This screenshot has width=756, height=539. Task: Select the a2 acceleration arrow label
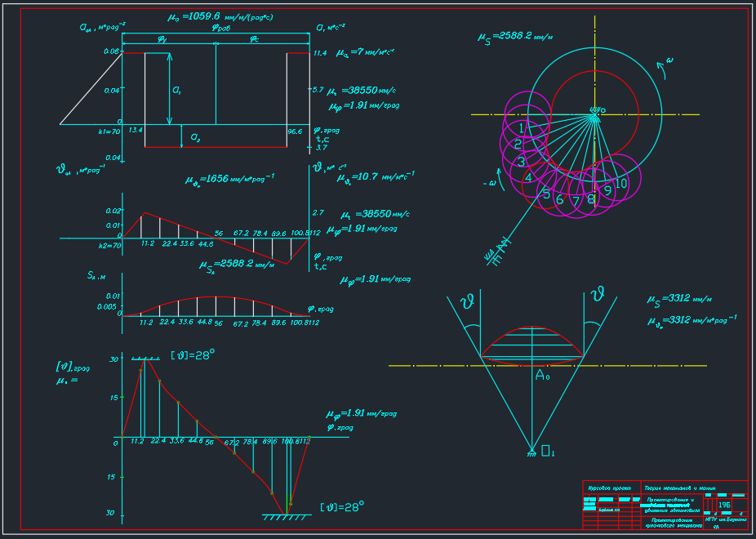tap(195, 137)
